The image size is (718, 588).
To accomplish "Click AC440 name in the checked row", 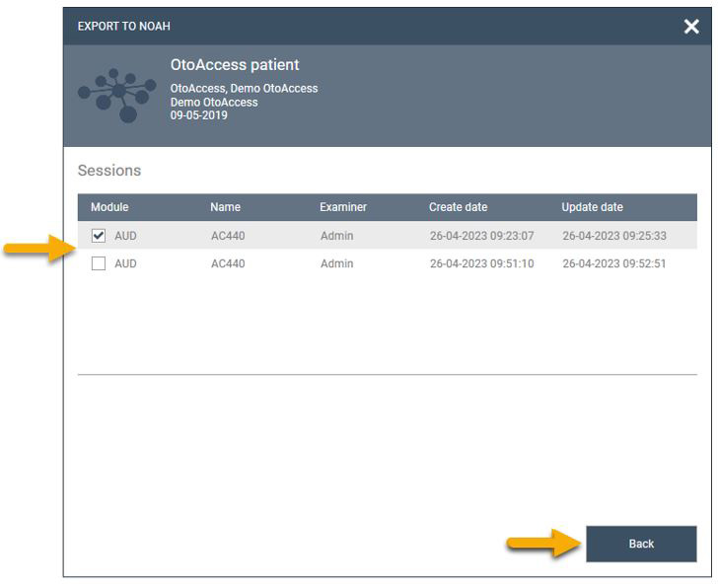I will point(228,236).
